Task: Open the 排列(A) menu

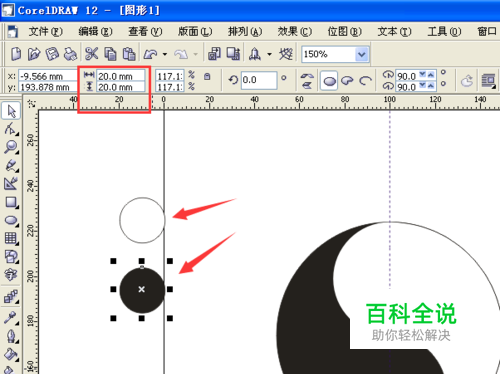Action: pyautogui.click(x=245, y=32)
